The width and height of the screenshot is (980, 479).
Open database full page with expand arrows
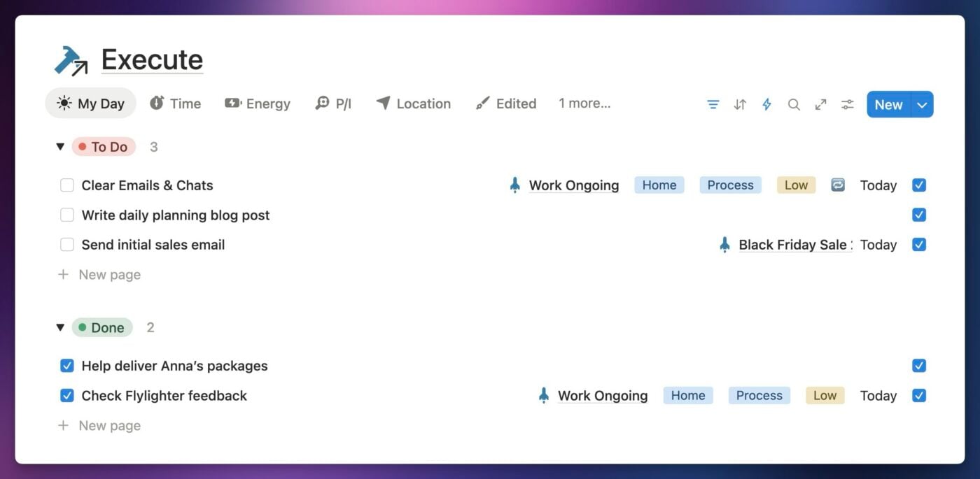[820, 105]
